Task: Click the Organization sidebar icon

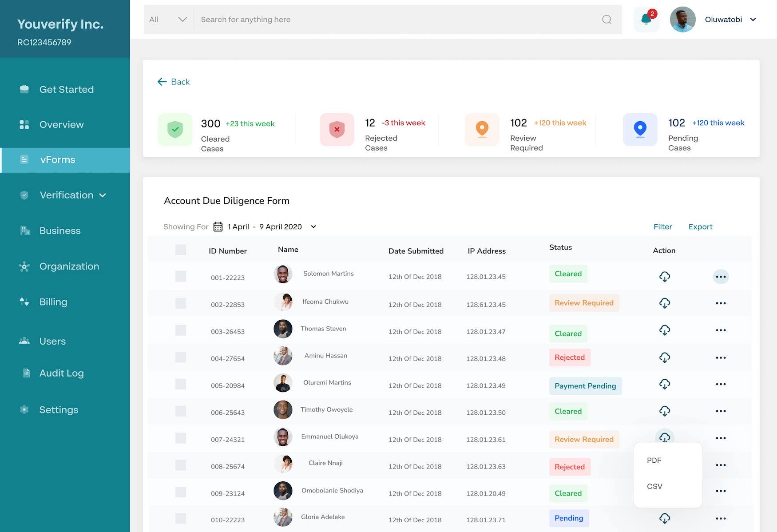Action: [x=24, y=266]
